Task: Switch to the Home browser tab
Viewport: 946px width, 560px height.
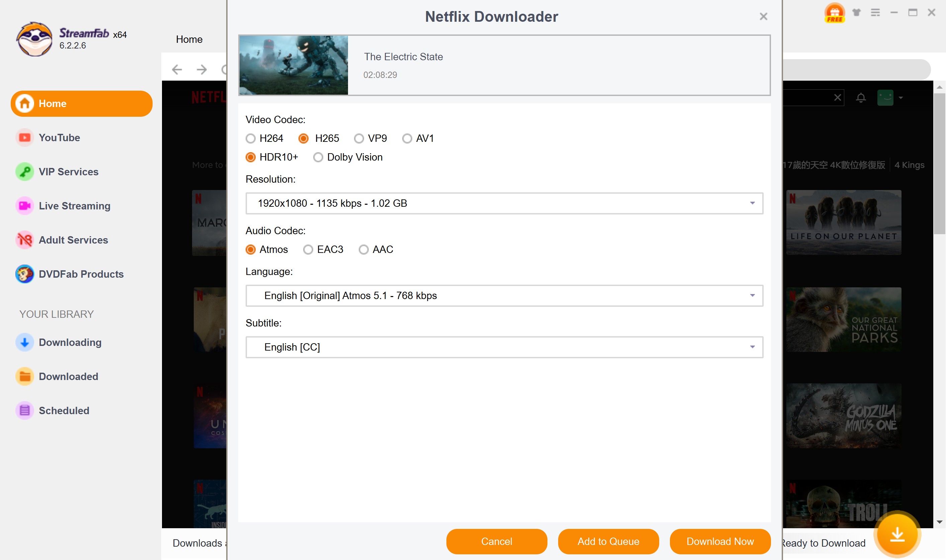Action: (x=189, y=39)
